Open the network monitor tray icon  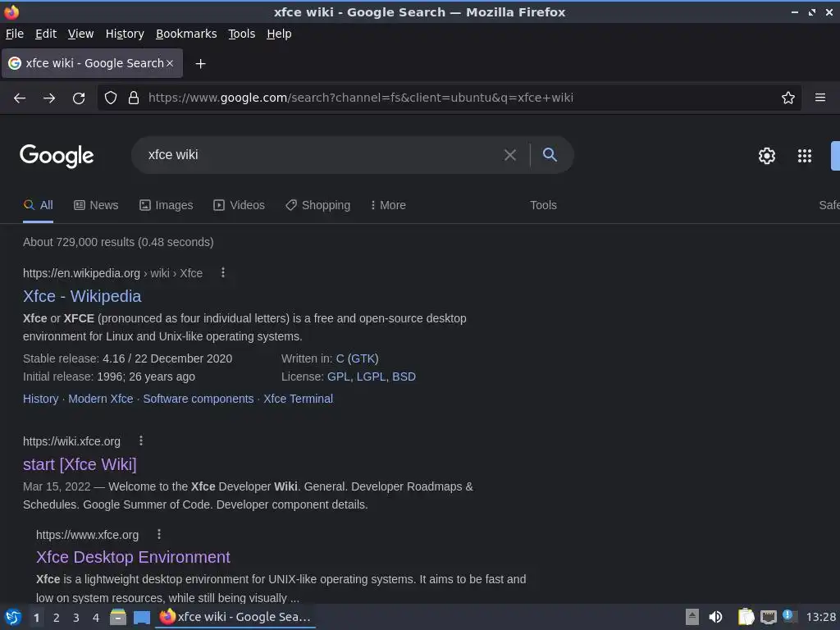pos(768,617)
